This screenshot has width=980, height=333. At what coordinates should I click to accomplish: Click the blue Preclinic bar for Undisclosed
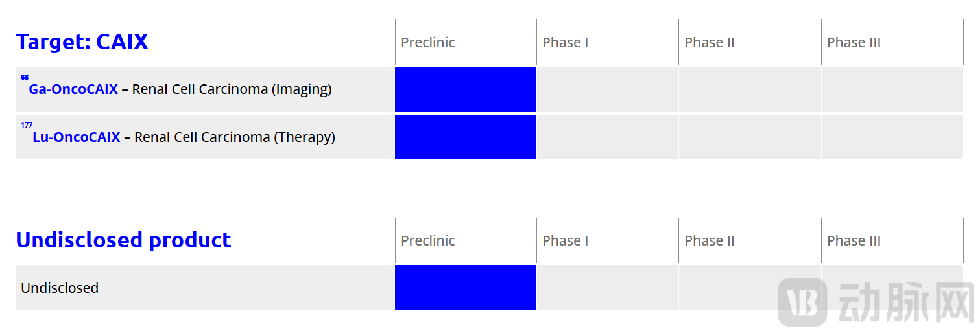[466, 288]
